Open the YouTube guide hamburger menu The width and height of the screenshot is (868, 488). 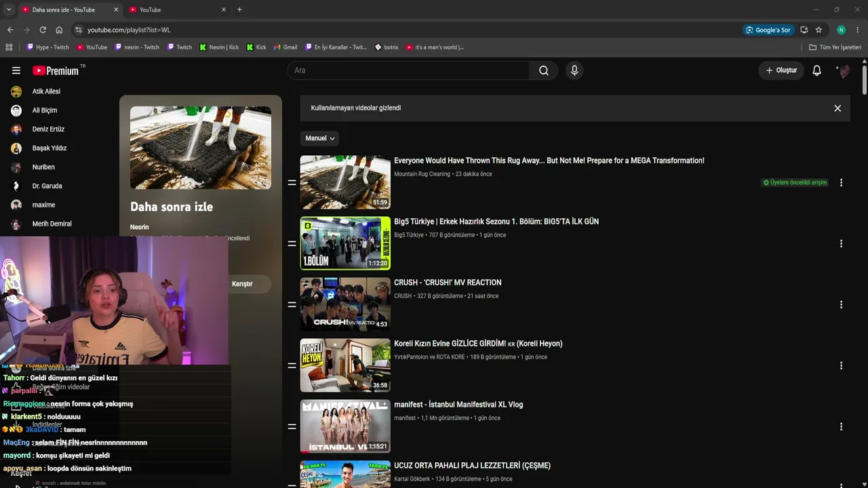16,70
